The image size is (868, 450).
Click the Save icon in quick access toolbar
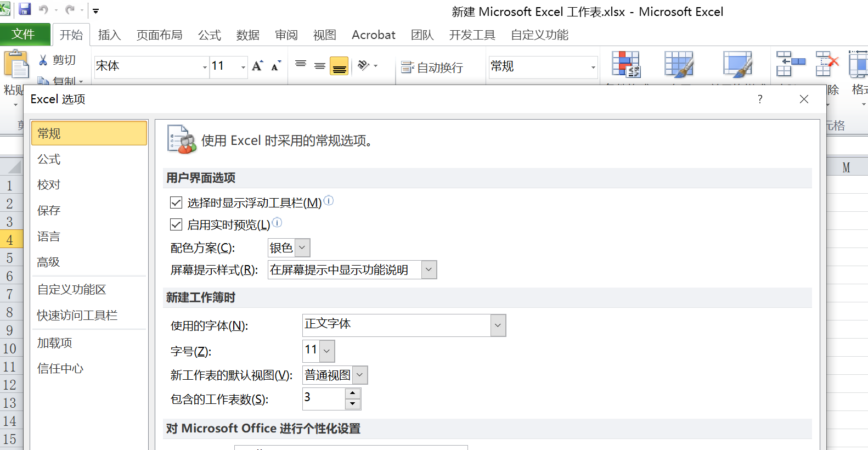(x=25, y=9)
